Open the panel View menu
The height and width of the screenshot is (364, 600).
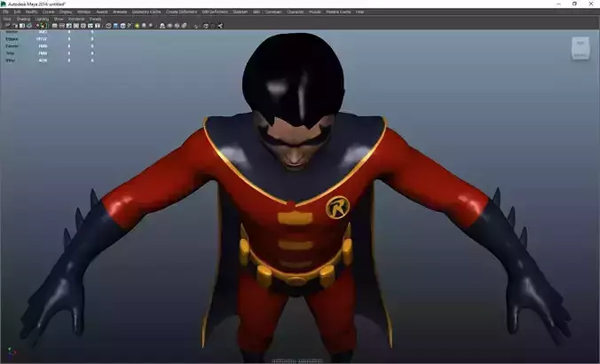pyautogui.click(x=7, y=19)
